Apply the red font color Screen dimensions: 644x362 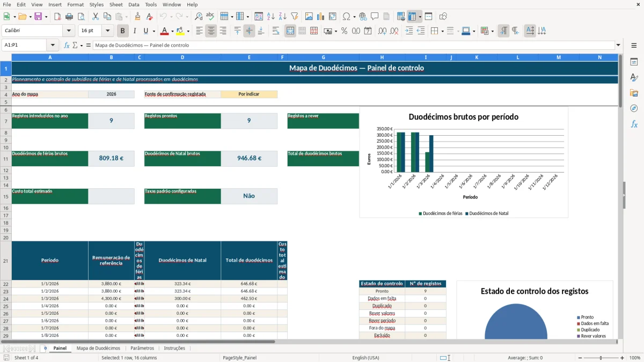coord(165,31)
